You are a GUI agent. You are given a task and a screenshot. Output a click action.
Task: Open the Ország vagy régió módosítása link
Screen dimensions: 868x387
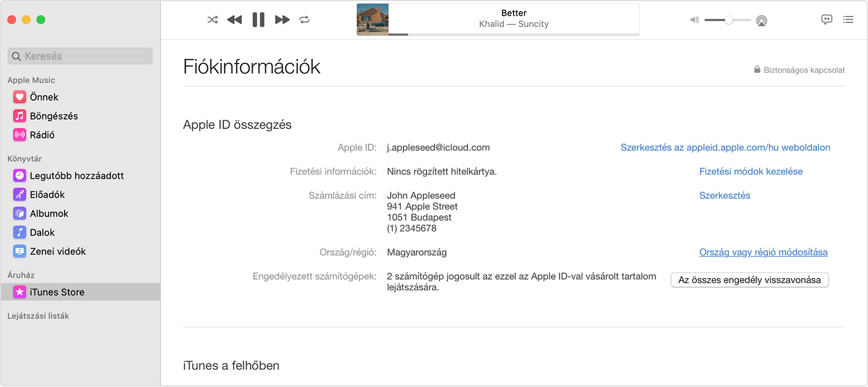(763, 252)
